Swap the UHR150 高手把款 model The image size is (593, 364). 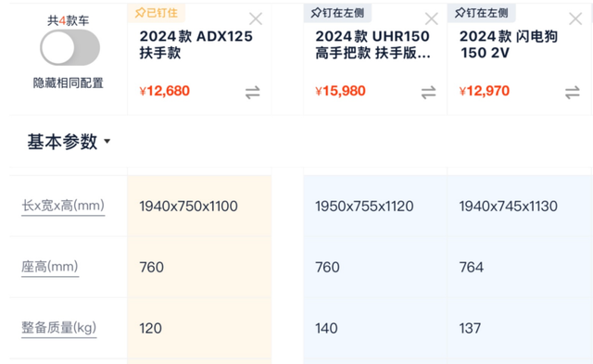click(428, 93)
